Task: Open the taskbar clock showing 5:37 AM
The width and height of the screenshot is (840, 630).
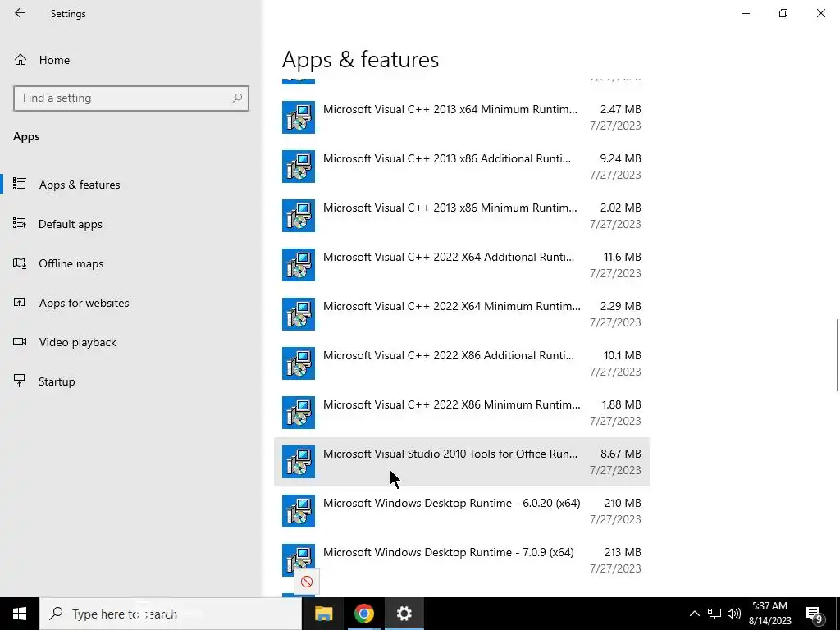Action: point(769,614)
